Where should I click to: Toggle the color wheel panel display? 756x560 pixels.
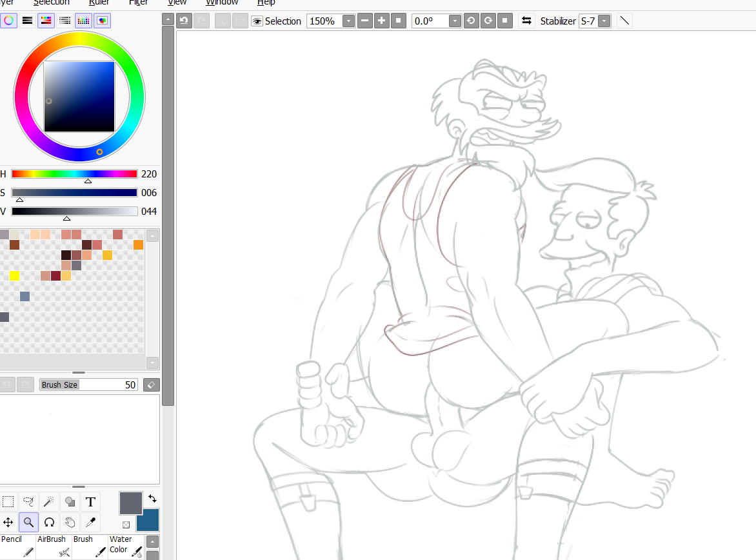tap(8, 21)
